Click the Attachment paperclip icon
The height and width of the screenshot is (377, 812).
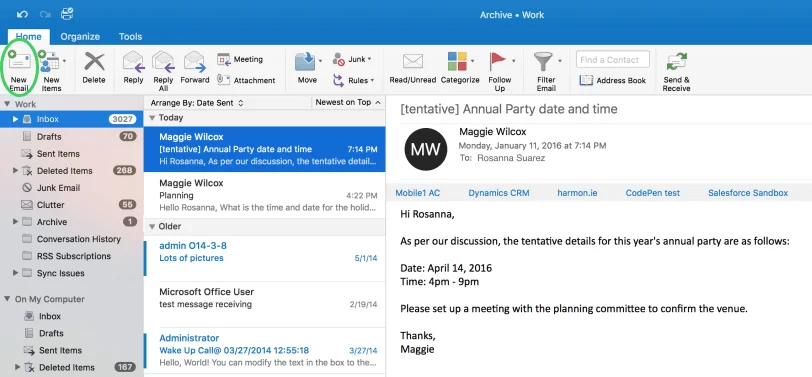pyautogui.click(x=223, y=80)
